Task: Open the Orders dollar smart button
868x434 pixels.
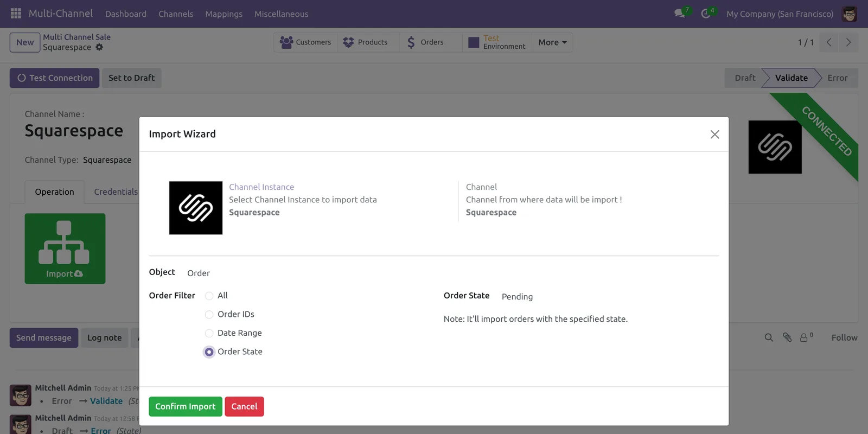Action: coord(431,42)
